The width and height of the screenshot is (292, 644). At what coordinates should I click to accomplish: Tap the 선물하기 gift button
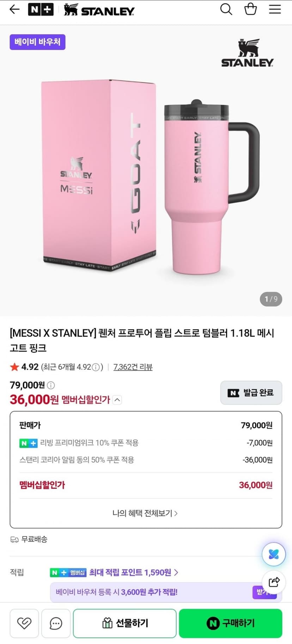point(124,623)
